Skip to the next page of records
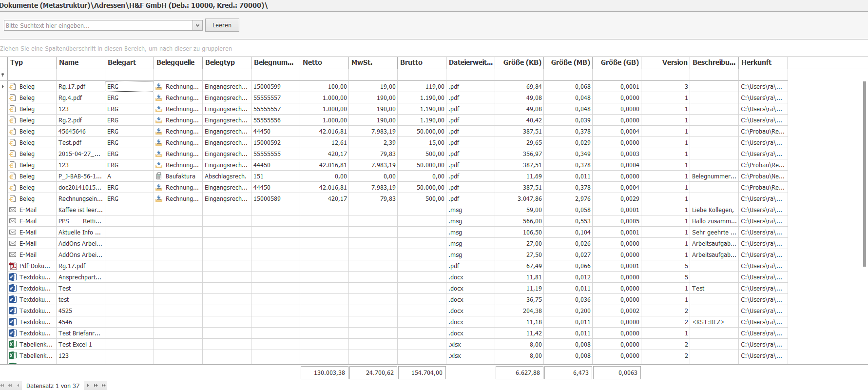The width and height of the screenshot is (868, 390). pos(96,386)
